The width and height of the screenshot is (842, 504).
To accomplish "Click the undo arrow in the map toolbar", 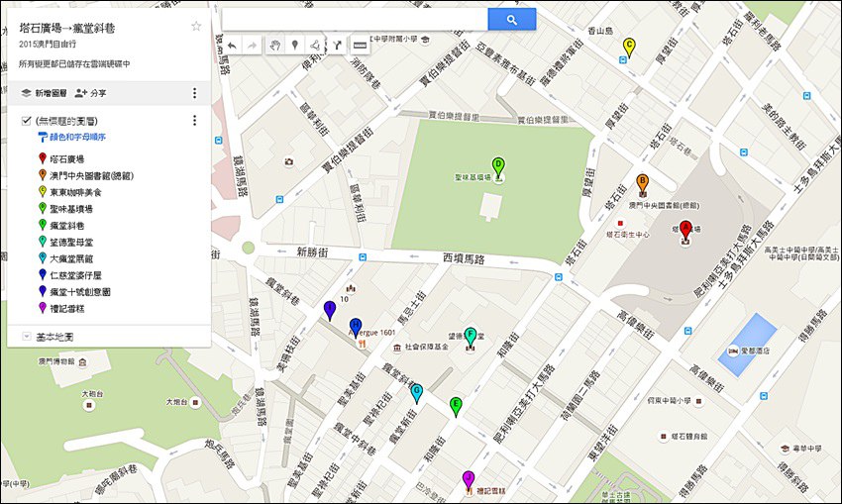I will (232, 45).
